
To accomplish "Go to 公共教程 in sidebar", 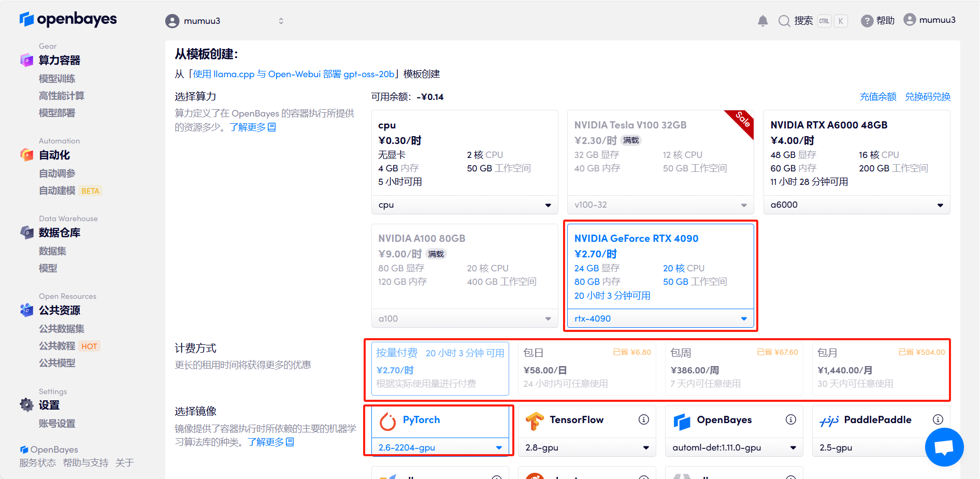I will (x=57, y=346).
